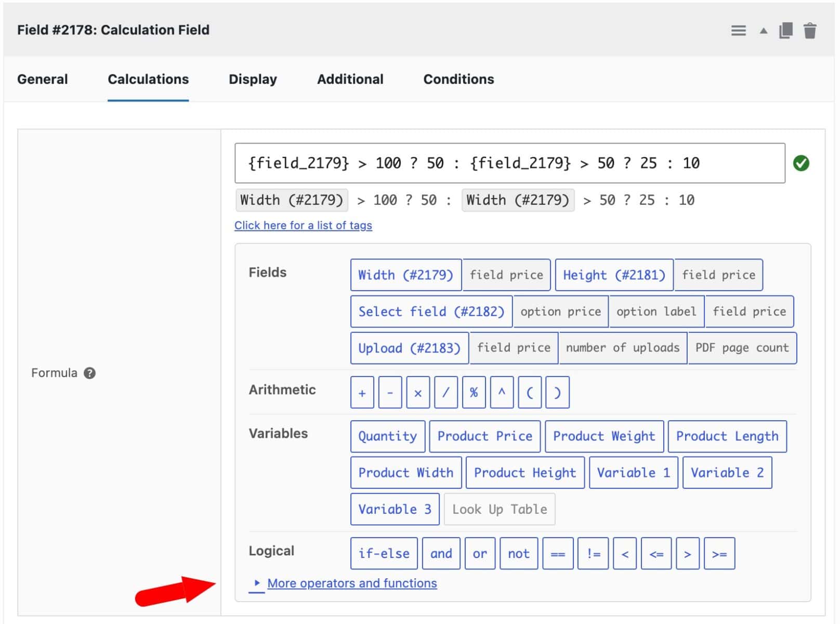Insert the Width (#2179) field tag
Image resolution: width=840 pixels, height=624 pixels.
(x=405, y=275)
